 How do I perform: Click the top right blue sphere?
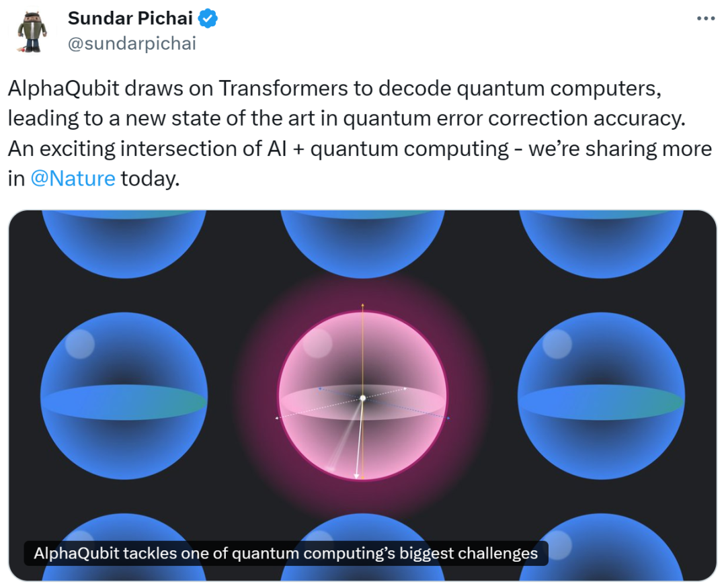click(601, 243)
